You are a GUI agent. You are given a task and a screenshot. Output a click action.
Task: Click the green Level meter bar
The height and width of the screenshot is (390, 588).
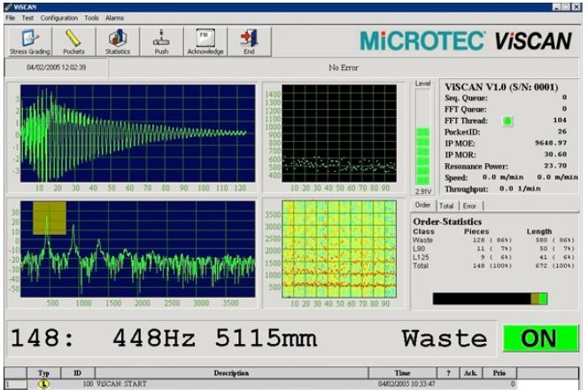(x=422, y=155)
